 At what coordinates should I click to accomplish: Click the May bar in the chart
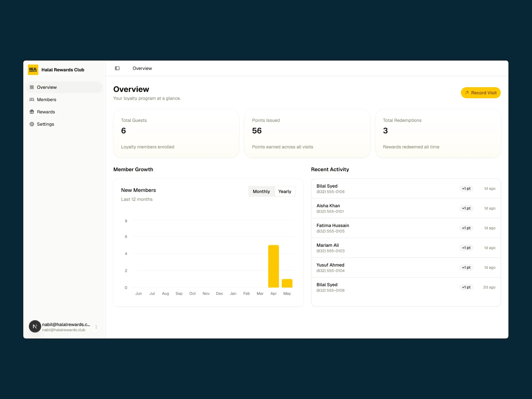pos(287,283)
